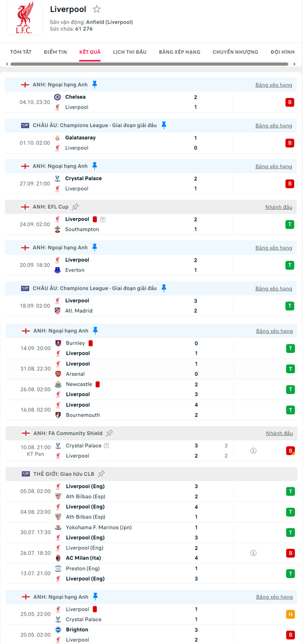Open info icon for AC Milan friendly

click(253, 553)
